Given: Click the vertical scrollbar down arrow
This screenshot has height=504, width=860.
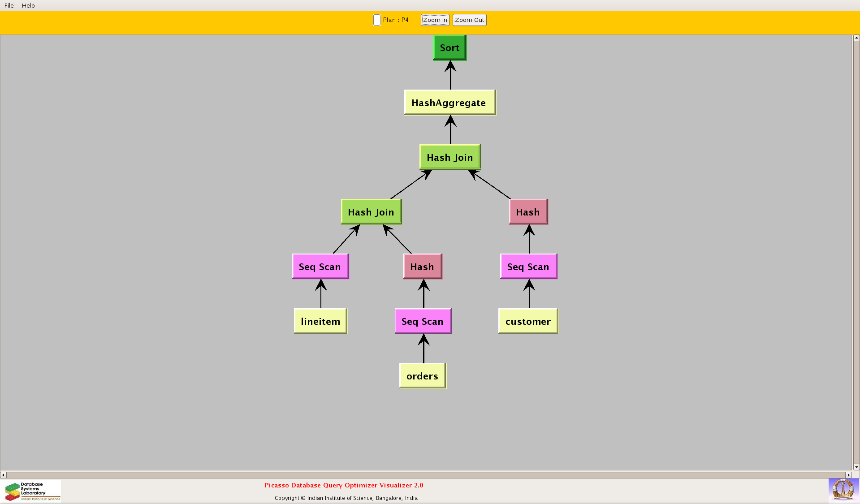Looking at the screenshot, I should click(856, 467).
